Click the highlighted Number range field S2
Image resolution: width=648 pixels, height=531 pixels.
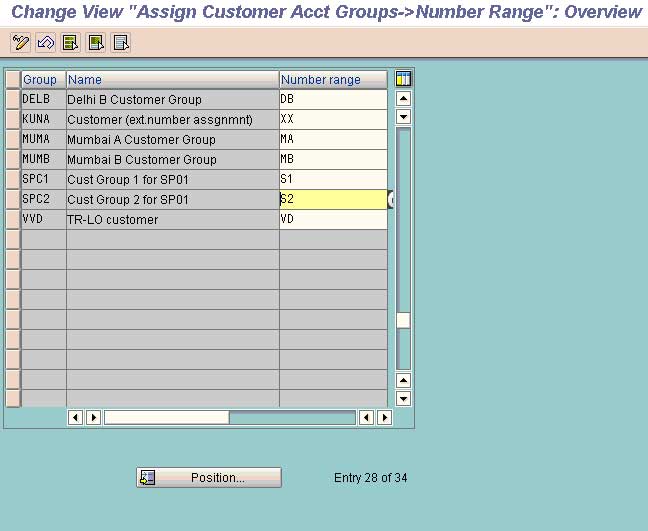pyautogui.click(x=333, y=199)
